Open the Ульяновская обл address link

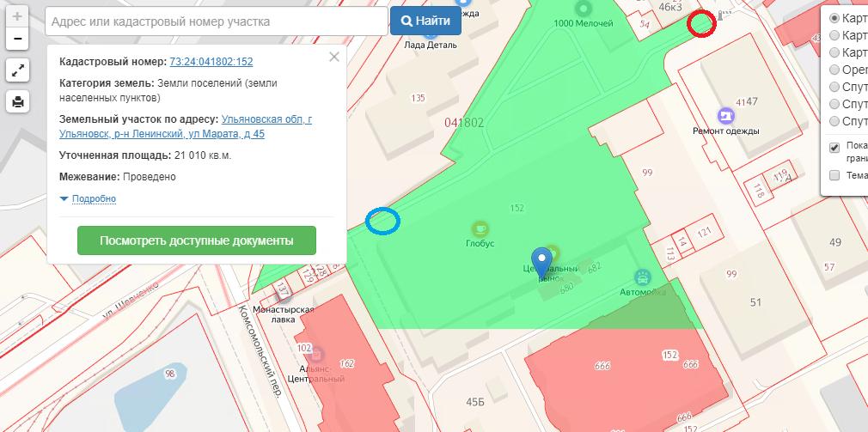coord(266,119)
